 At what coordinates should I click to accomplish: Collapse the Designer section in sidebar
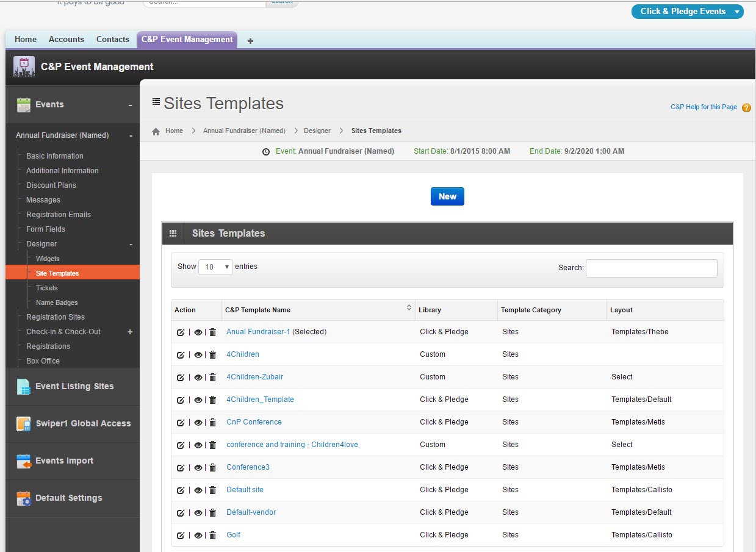pos(130,243)
